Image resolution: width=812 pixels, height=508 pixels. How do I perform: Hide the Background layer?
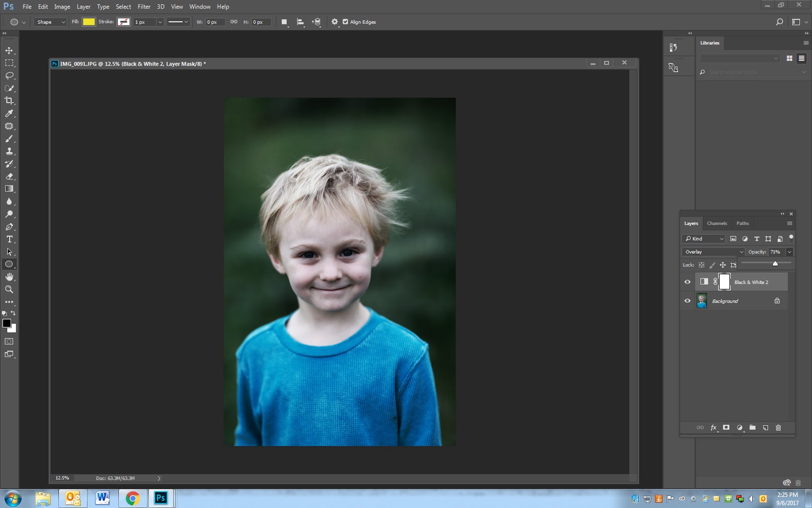pyautogui.click(x=687, y=301)
